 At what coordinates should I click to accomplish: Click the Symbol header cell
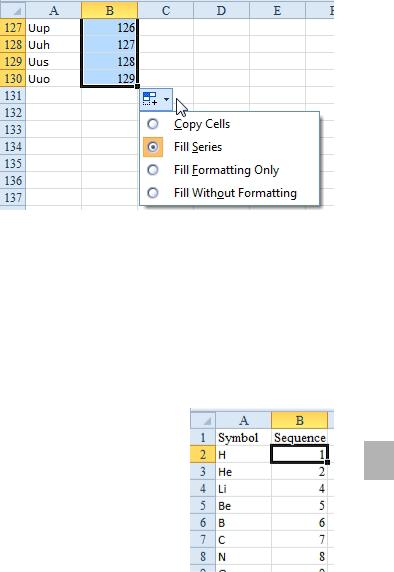click(243, 437)
